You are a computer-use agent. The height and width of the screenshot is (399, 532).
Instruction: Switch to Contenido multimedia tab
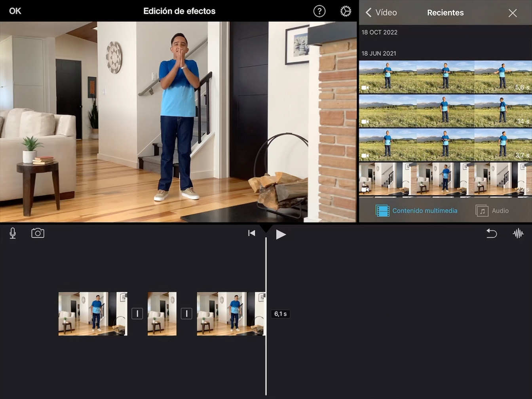tap(416, 211)
